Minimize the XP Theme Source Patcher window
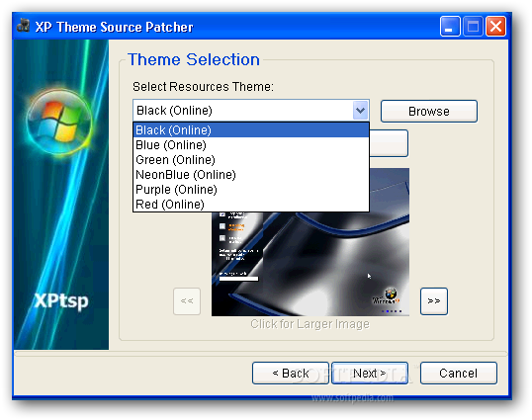532x420 pixels. [450, 26]
